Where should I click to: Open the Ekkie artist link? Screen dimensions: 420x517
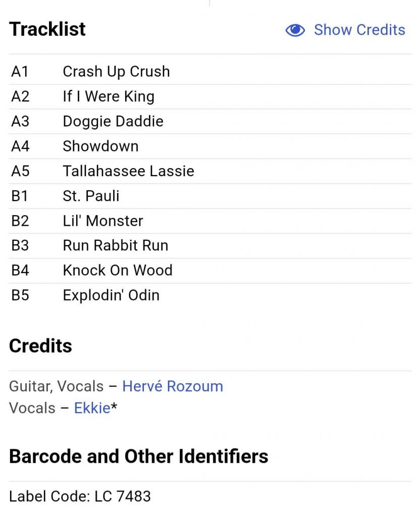[92, 407]
